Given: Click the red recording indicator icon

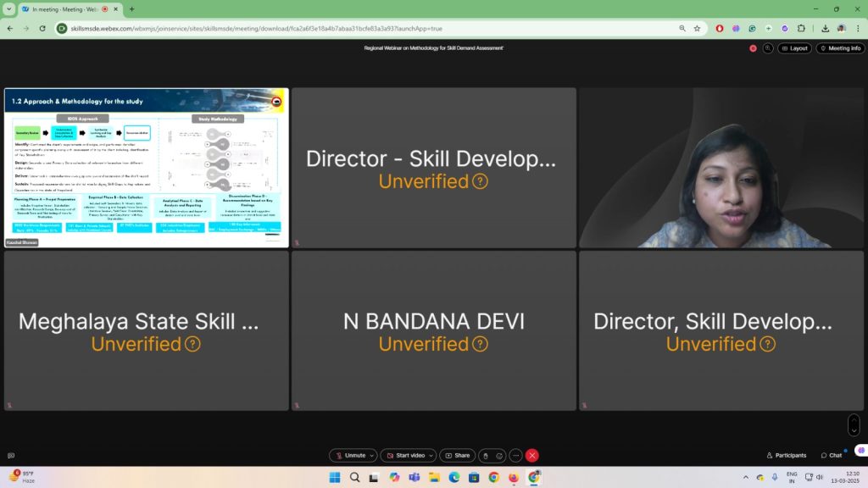Looking at the screenshot, I should pyautogui.click(x=753, y=48).
